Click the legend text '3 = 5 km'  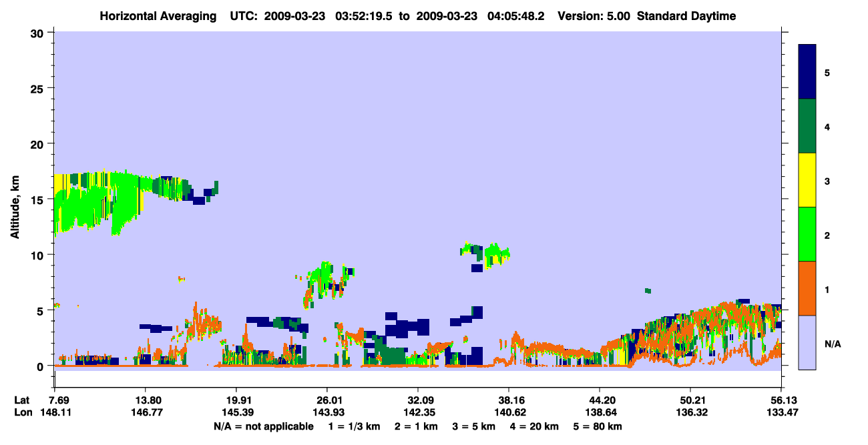click(474, 426)
